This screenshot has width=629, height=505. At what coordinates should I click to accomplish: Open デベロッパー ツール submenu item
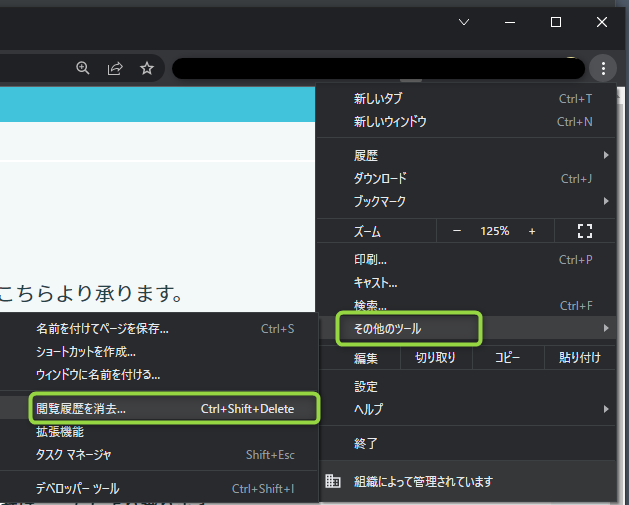point(158,489)
